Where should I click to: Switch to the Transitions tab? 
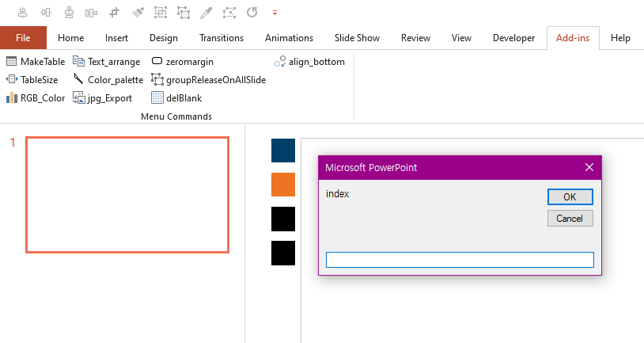[222, 38]
